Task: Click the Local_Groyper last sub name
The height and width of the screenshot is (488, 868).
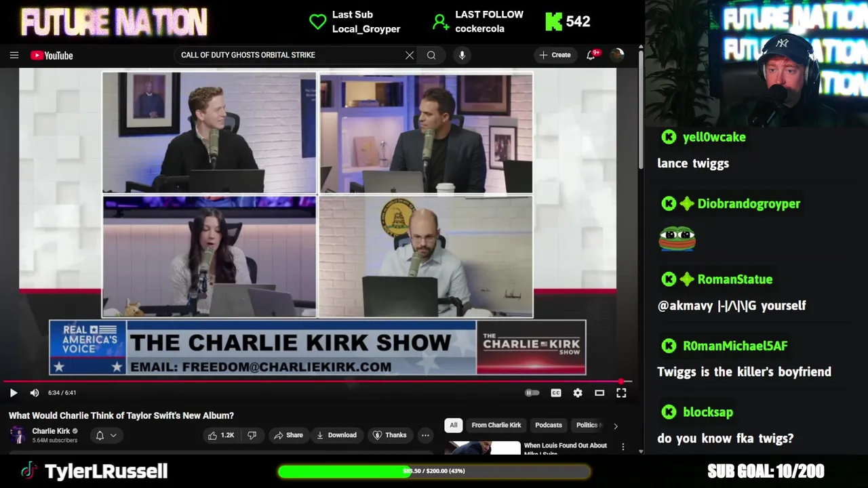Action: [366, 29]
